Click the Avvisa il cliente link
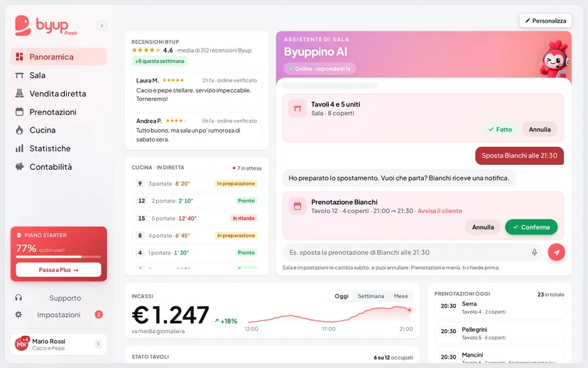 pyautogui.click(x=440, y=211)
